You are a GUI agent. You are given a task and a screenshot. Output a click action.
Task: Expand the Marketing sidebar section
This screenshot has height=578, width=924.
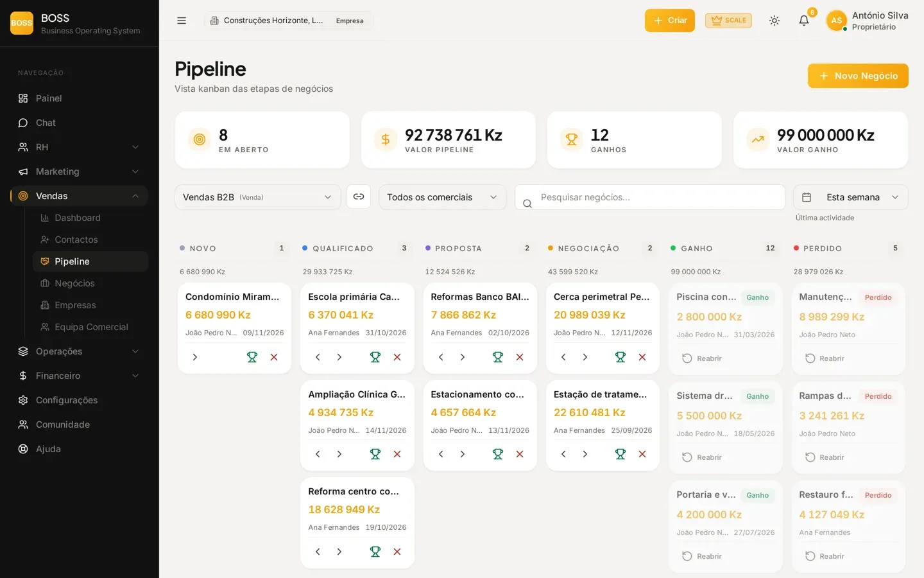[79, 171]
